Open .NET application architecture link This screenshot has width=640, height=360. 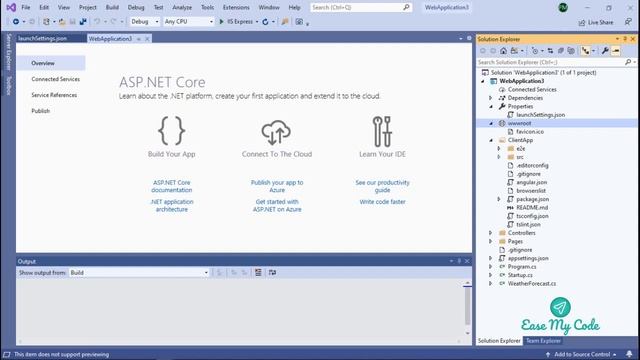click(171, 205)
